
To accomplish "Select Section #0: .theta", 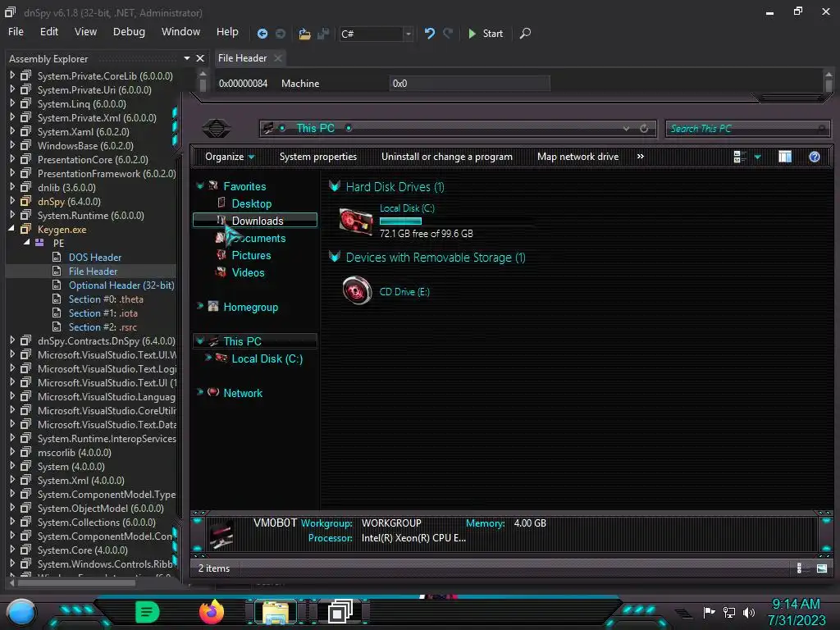I will 106,299.
